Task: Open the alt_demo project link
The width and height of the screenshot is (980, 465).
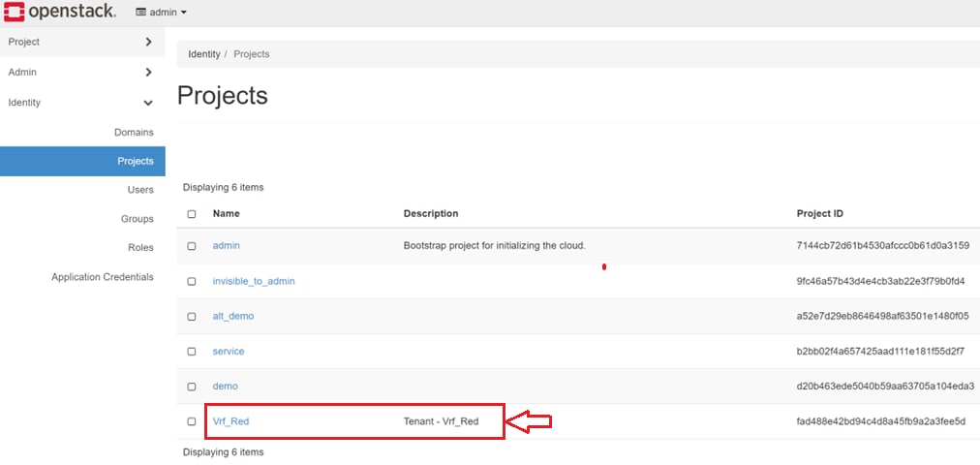Action: (x=233, y=316)
